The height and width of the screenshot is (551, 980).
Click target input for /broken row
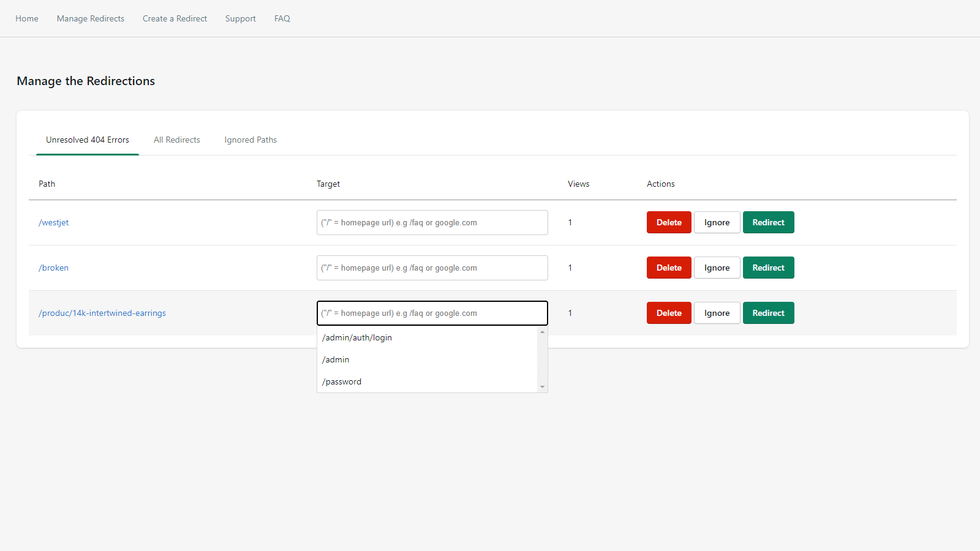pyautogui.click(x=432, y=268)
